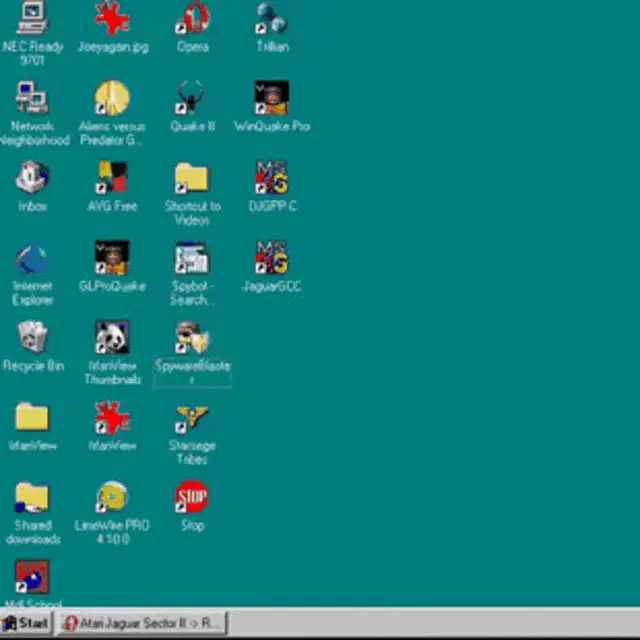Open the Opera browser desktop shortcut

192,19
